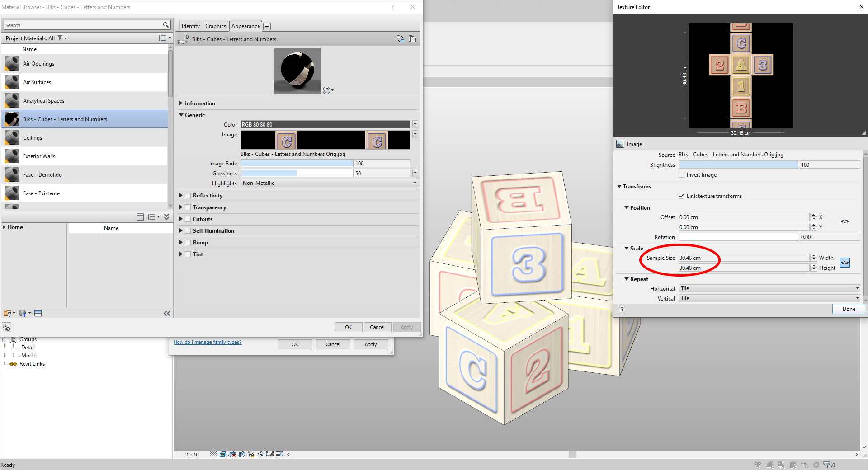Open the Visual Style icon on the view bar

(223, 455)
